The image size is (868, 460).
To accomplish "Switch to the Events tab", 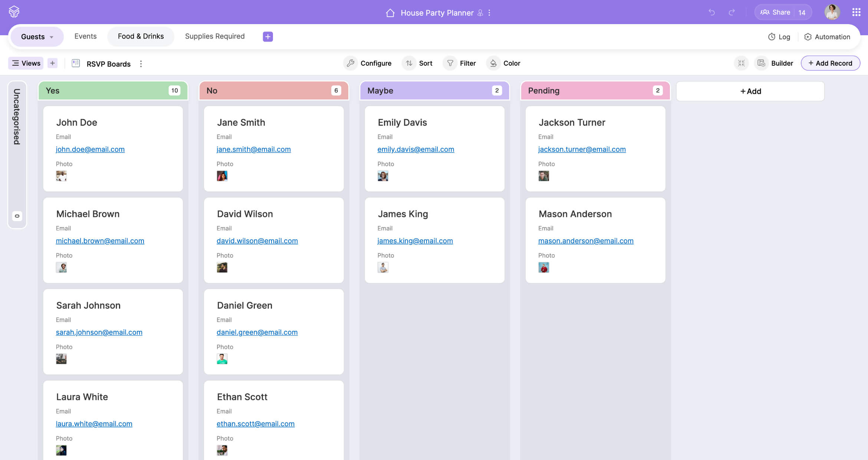I will click(x=85, y=36).
